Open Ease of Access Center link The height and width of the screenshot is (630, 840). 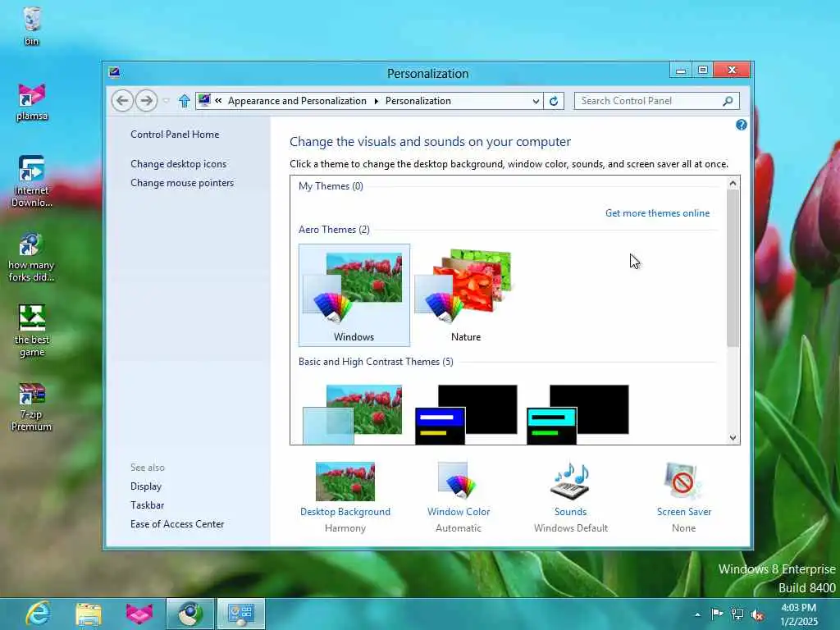(x=177, y=524)
